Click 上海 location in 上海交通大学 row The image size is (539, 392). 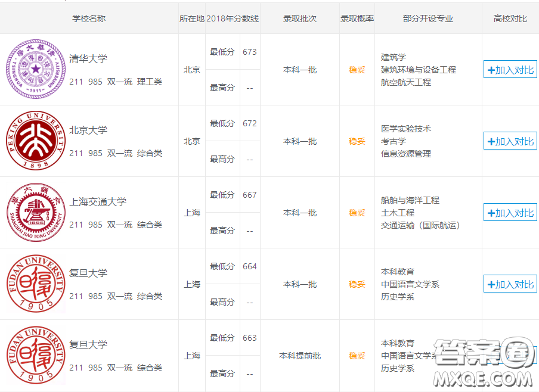click(192, 213)
